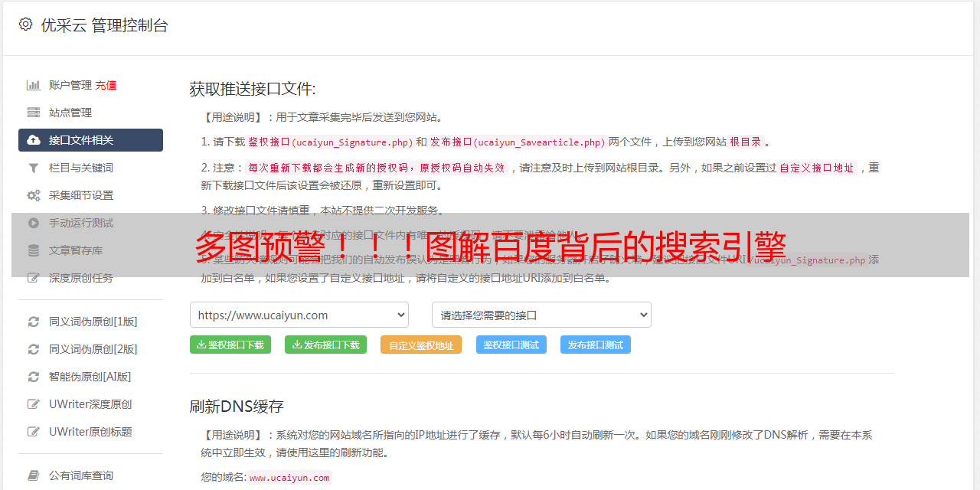Viewport: 980px width, 490px height.
Task: Select UWriter原创标题 in the sidebar
Action: pos(90,432)
